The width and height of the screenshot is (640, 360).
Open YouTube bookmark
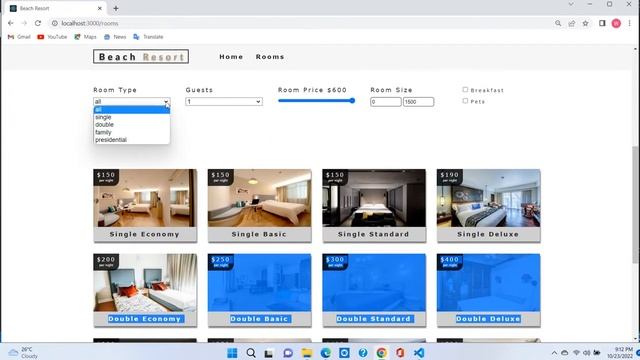coord(52,37)
